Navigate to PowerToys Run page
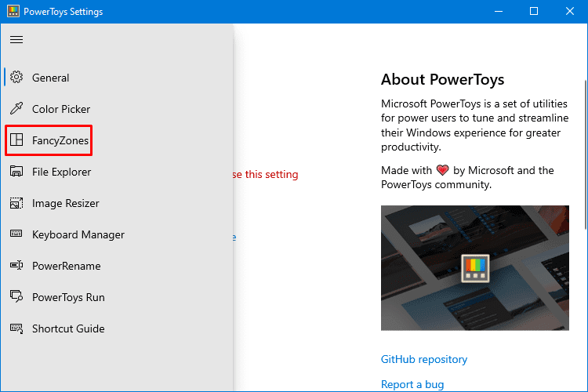Image resolution: width=588 pixels, height=392 pixels. pyautogui.click(x=118, y=296)
